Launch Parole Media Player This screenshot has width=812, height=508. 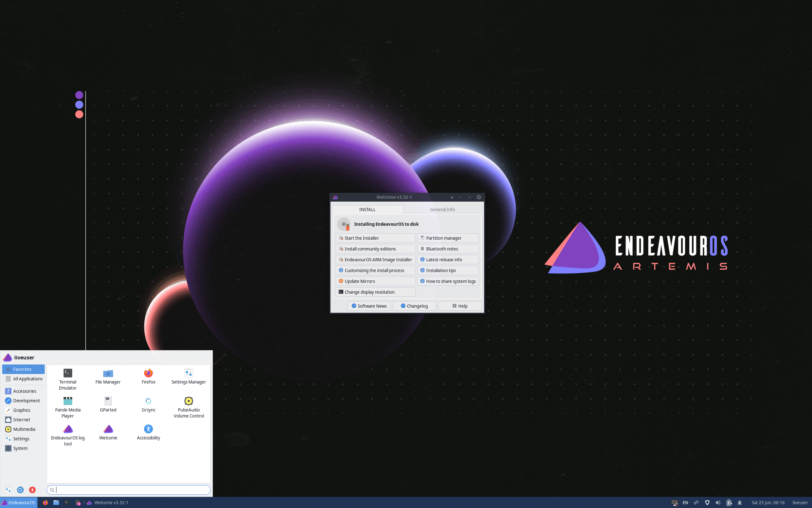[68, 407]
